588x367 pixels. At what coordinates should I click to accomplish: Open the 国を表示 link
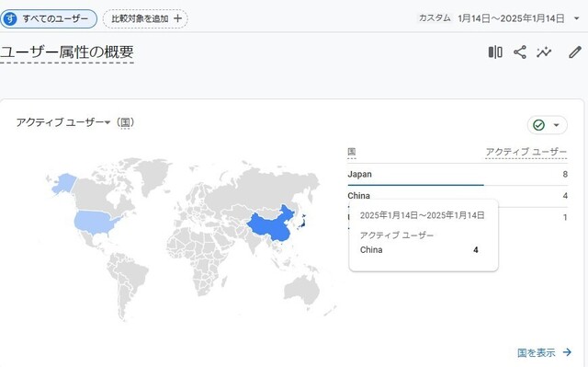click(x=537, y=352)
